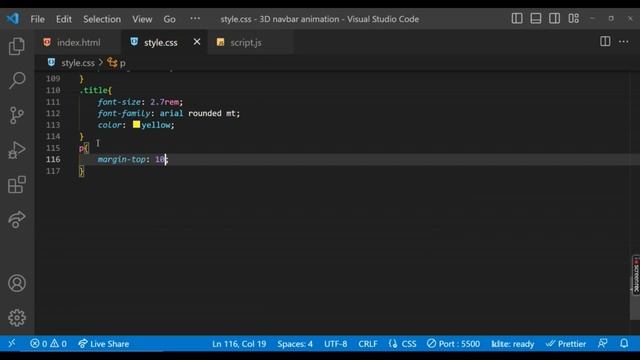Change UTF-8 file encoding
The height and width of the screenshot is (360, 640).
336,344
